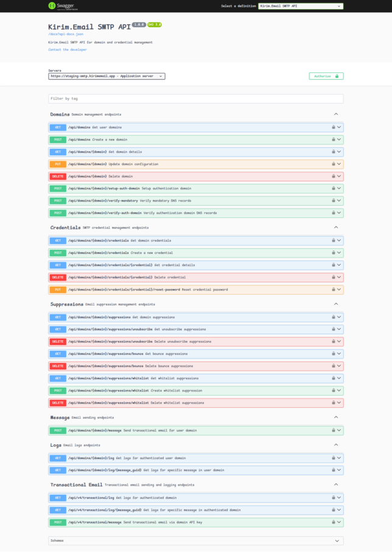Click the Authorize button

click(x=326, y=76)
